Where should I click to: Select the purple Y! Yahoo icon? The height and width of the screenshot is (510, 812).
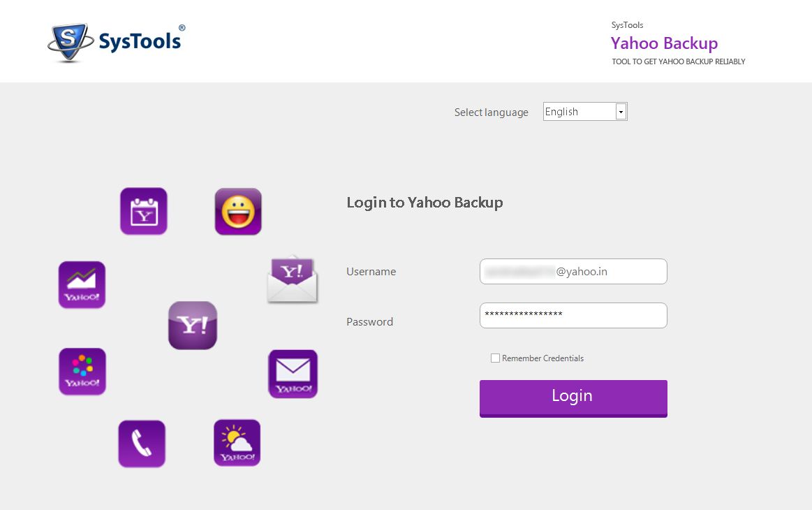pos(192,325)
